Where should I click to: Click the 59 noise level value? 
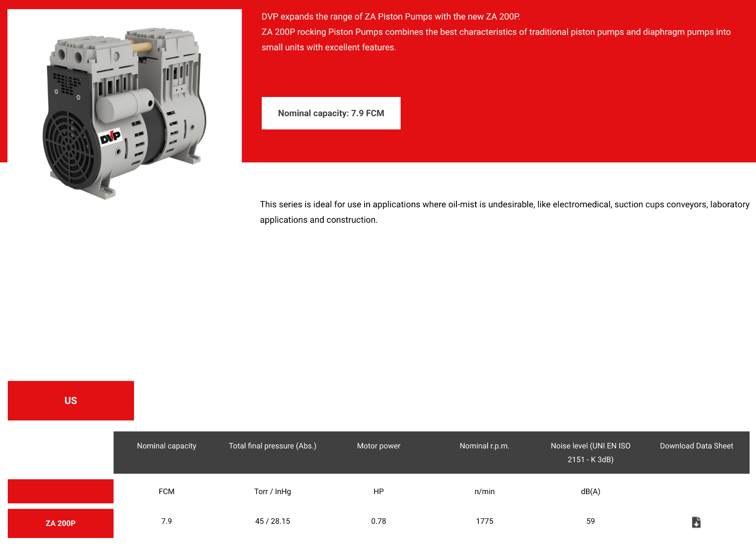tap(590, 521)
